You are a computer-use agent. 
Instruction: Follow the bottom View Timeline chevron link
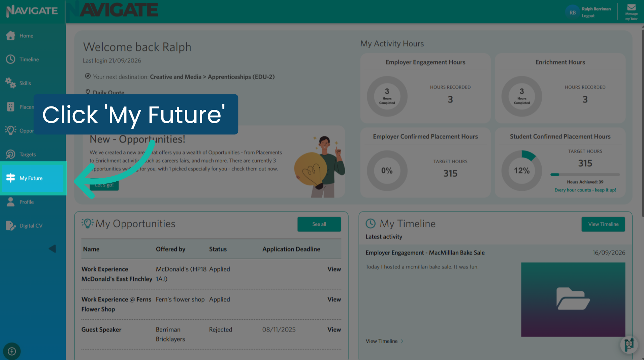click(384, 341)
